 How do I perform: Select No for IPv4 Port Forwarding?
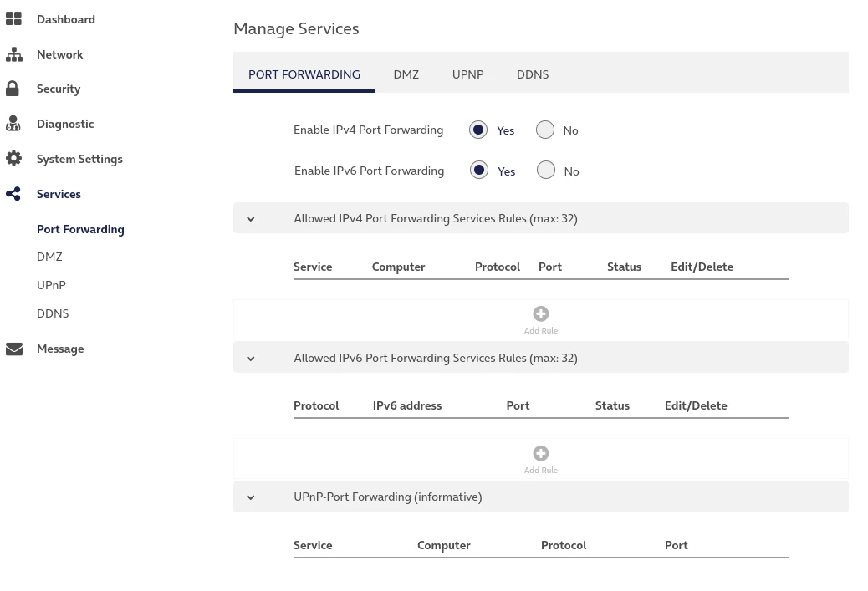tap(545, 130)
